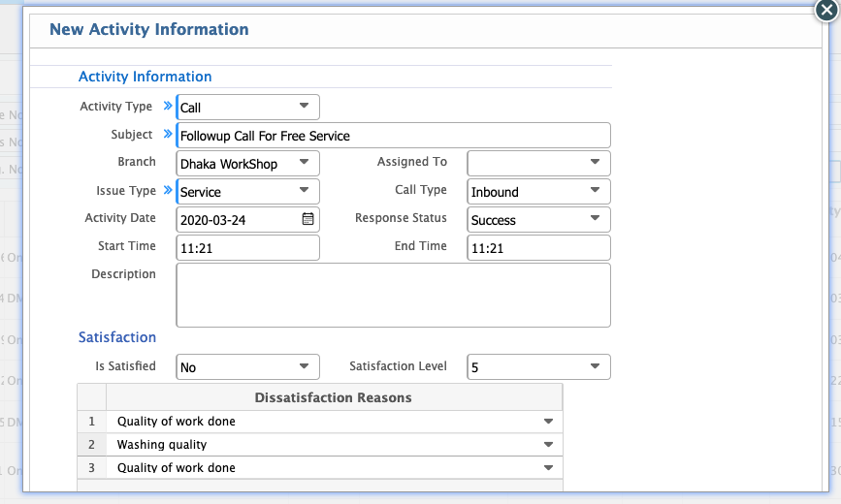The width and height of the screenshot is (841, 504).
Task: Open the Is Satisfied dropdown showing No
Action: pyautogui.click(x=247, y=366)
